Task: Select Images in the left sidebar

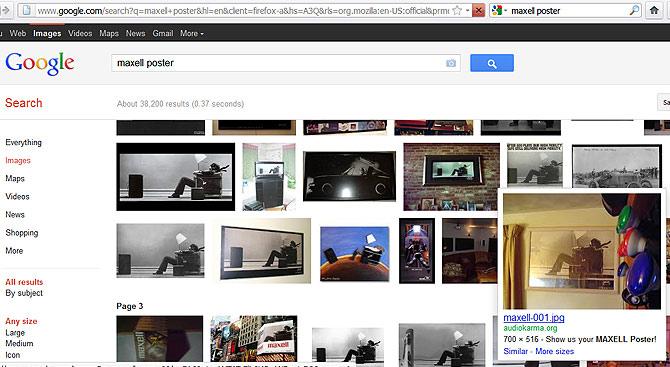Action: point(18,160)
